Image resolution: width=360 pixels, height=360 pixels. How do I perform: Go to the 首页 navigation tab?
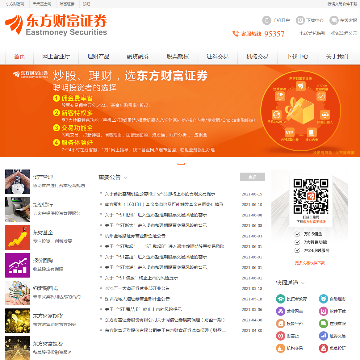pos(19,56)
